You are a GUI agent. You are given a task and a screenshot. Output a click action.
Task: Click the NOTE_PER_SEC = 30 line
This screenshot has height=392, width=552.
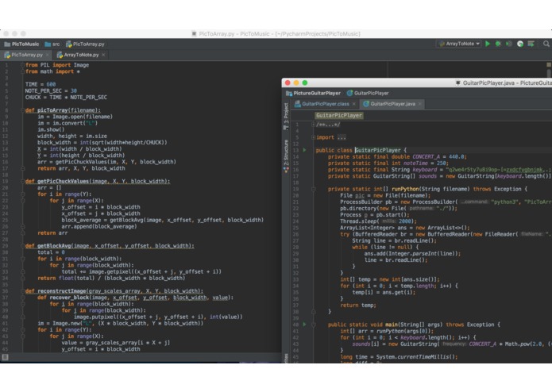(x=51, y=90)
